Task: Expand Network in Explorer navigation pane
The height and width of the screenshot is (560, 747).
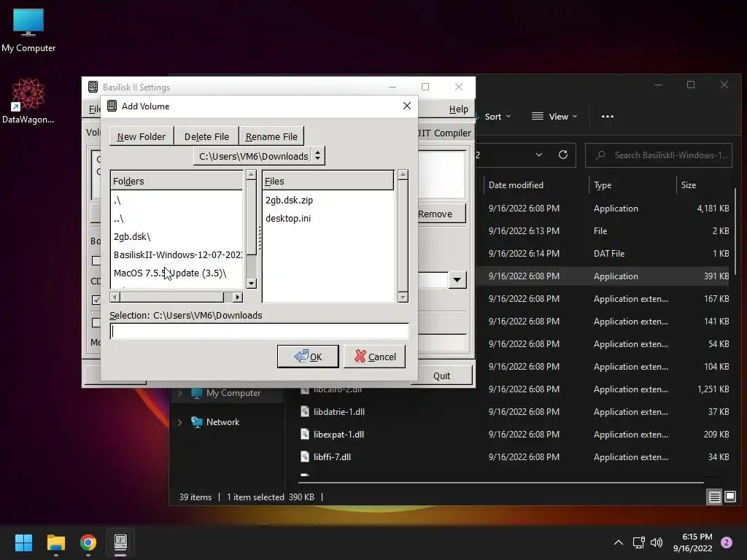Action: point(180,422)
